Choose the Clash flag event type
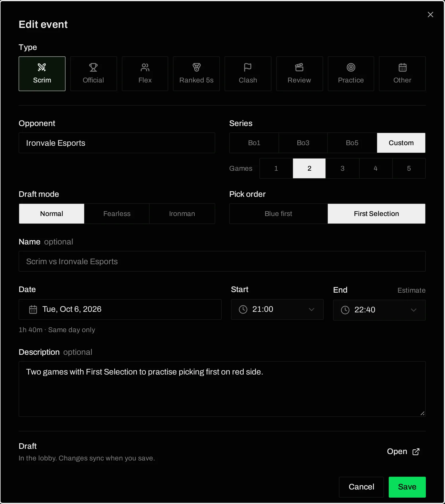445x504 pixels. (x=248, y=74)
